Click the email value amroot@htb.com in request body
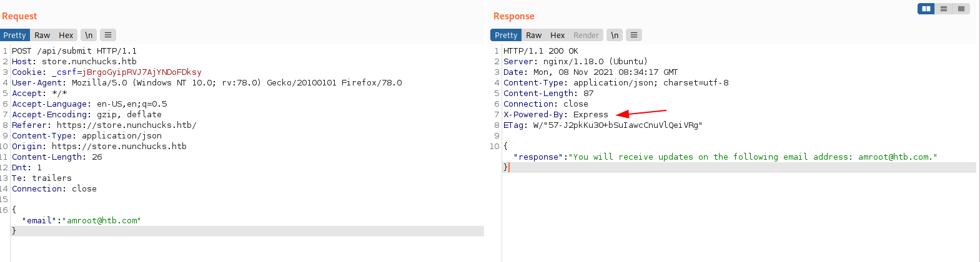 pos(104,220)
